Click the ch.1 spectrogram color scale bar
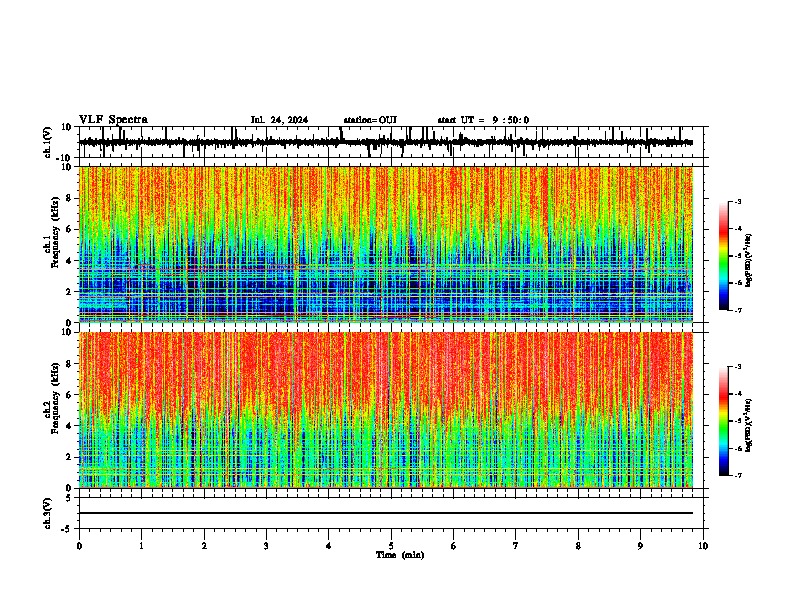Image resolution: width=792 pixels, height=612 pixels. point(724,256)
